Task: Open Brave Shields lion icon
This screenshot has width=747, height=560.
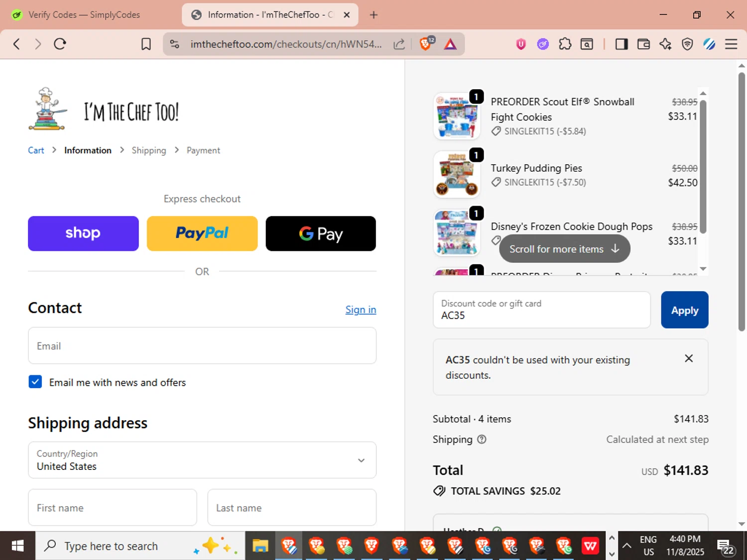Action: 426,44
